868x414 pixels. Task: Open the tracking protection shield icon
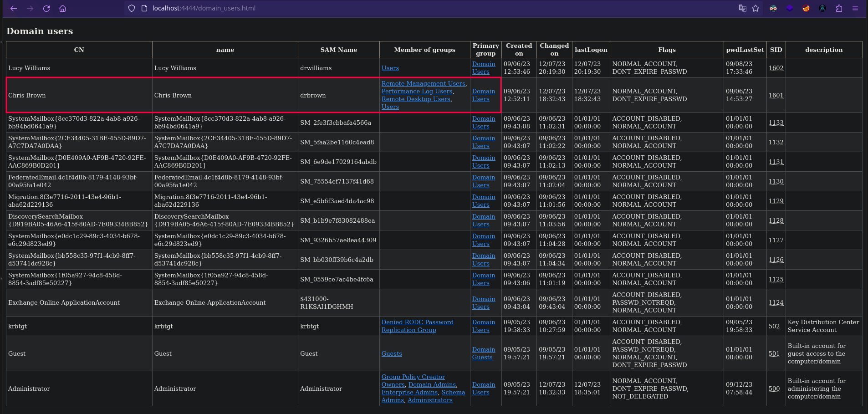tap(132, 8)
